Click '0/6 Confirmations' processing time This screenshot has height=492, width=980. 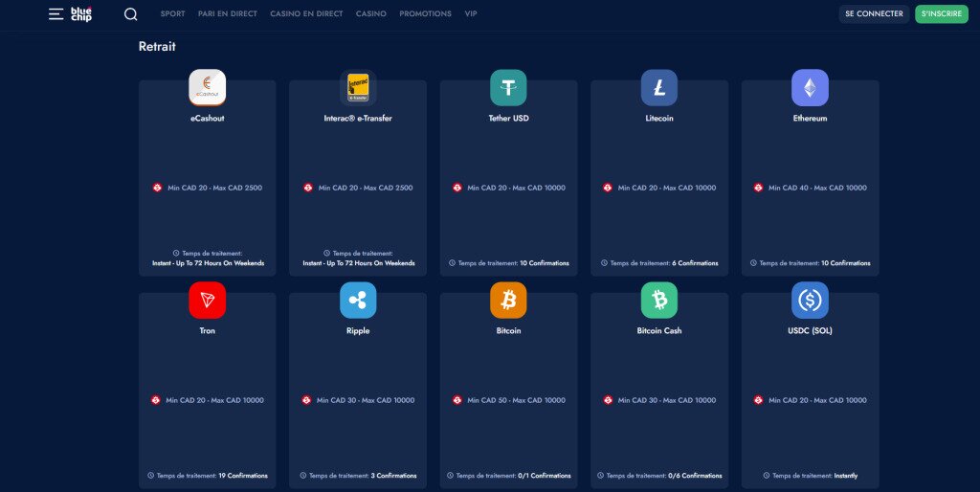695,476
